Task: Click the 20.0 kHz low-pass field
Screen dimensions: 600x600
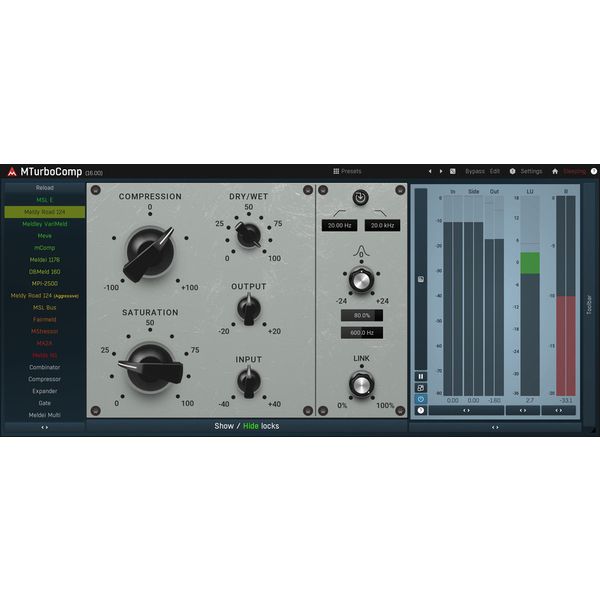Action: pyautogui.click(x=382, y=225)
